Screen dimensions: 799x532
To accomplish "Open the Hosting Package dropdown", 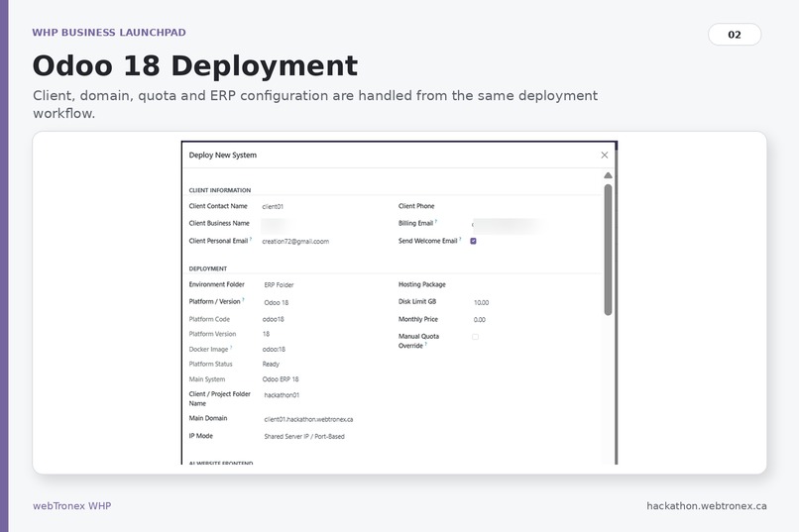I will (x=532, y=284).
